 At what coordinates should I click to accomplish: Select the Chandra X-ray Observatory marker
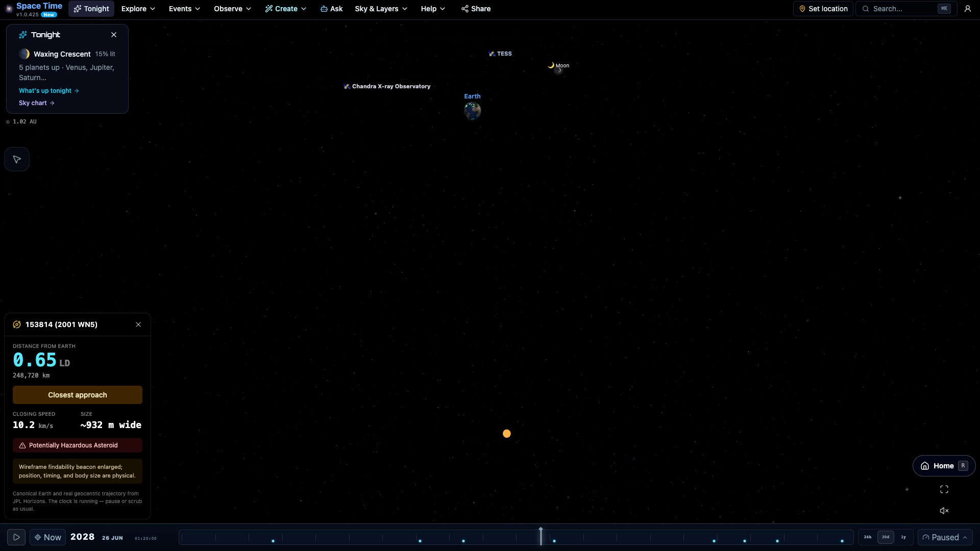point(387,87)
